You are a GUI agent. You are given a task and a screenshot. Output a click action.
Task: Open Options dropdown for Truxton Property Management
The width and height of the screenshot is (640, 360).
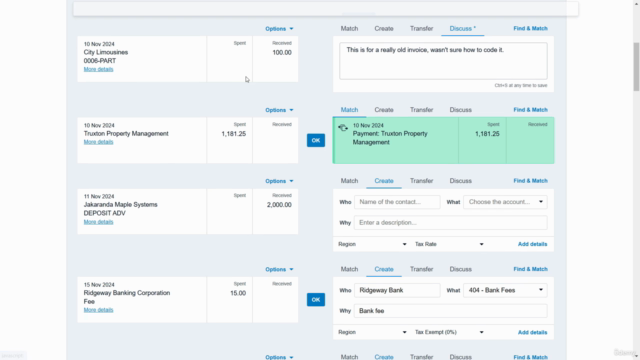(x=279, y=110)
